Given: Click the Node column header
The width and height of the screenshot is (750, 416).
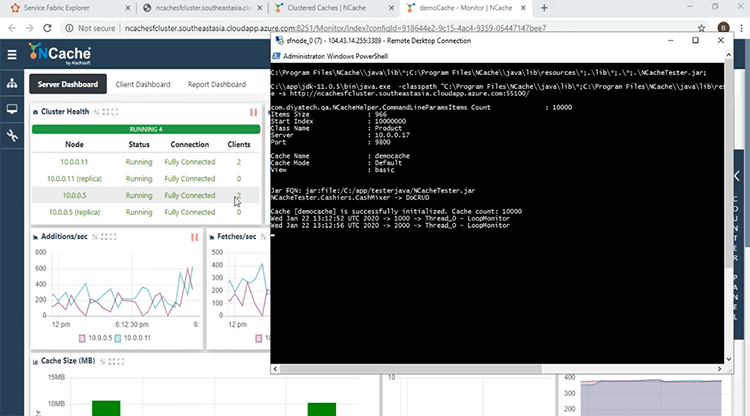Looking at the screenshot, I should coord(74,144).
